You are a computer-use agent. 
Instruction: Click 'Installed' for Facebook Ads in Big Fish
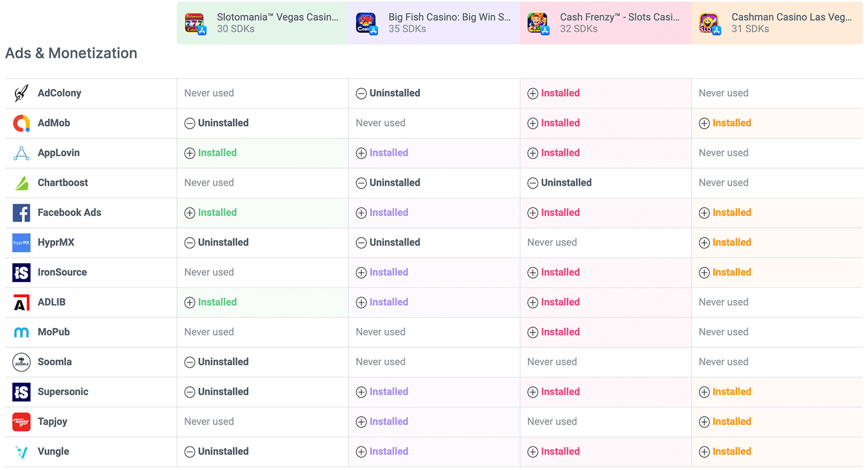(389, 213)
